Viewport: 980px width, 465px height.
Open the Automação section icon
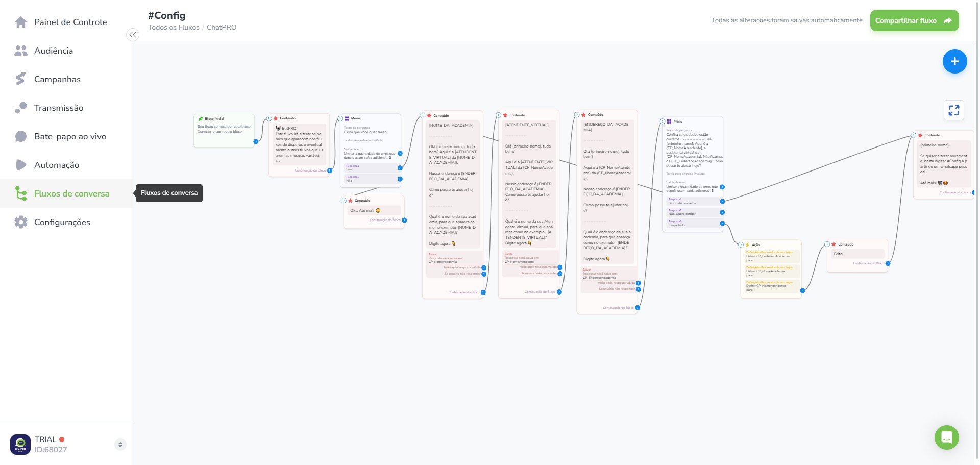click(21, 165)
